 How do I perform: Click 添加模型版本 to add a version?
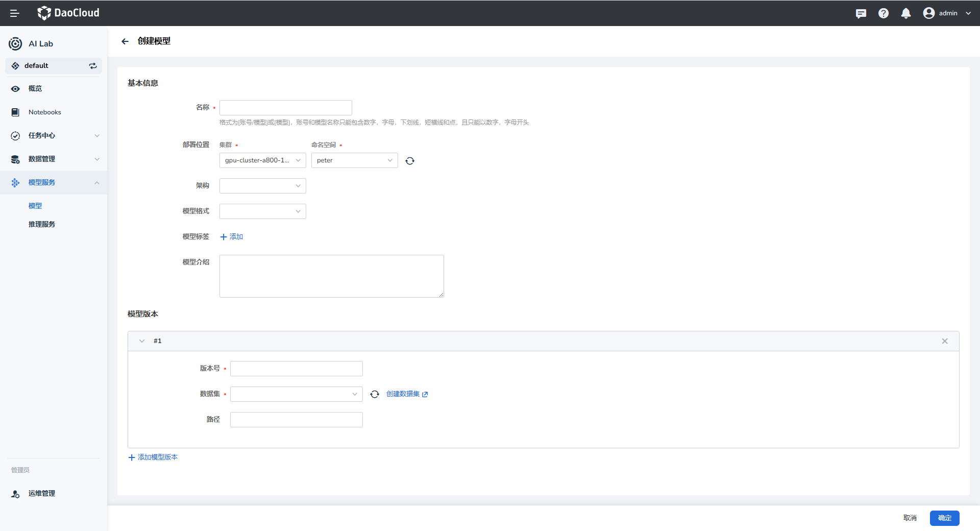[x=153, y=457]
